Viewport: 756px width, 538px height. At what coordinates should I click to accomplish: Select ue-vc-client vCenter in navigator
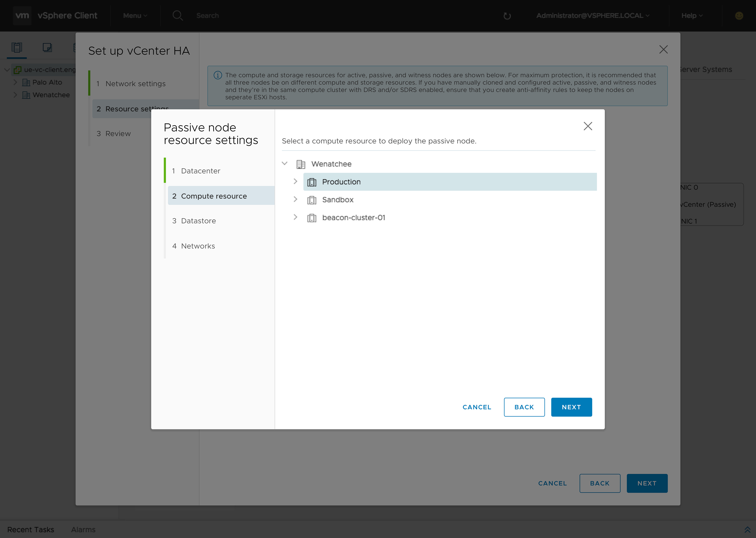50,70
